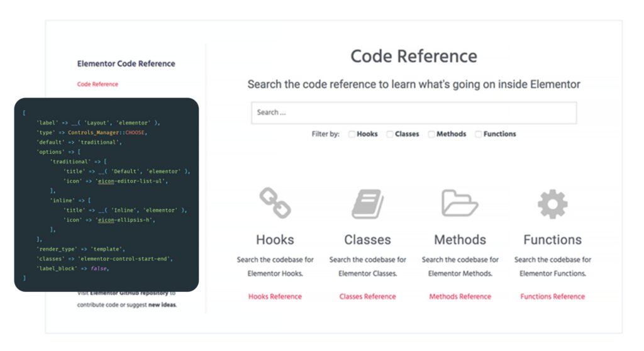Click the Functions section heading
The height and width of the screenshot is (351, 644).
click(x=552, y=240)
